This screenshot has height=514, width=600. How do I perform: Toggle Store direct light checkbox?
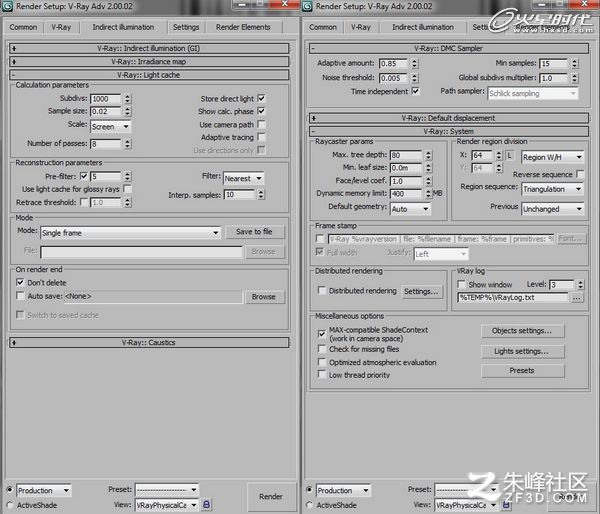[x=261, y=98]
